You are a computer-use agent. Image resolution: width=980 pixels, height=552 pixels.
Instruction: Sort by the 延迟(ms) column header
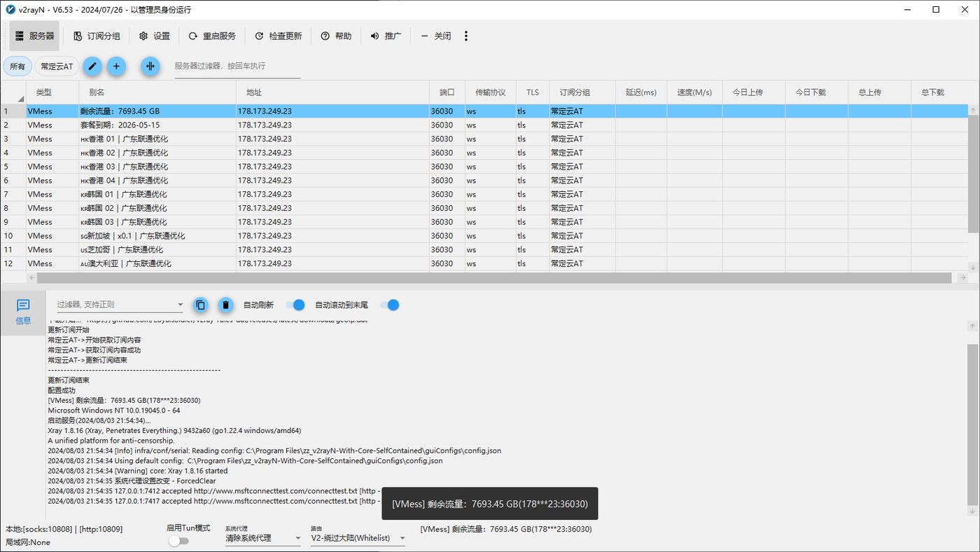[641, 92]
